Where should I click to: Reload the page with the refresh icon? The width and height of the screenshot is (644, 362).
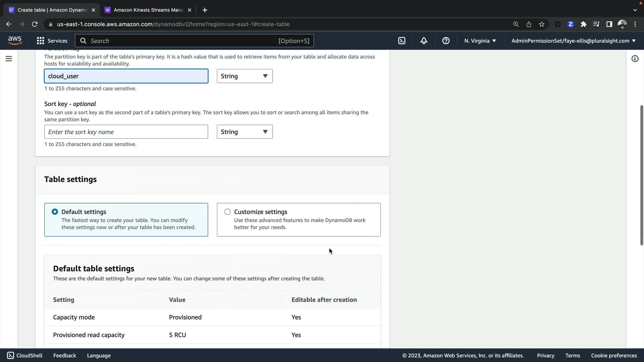(x=35, y=24)
